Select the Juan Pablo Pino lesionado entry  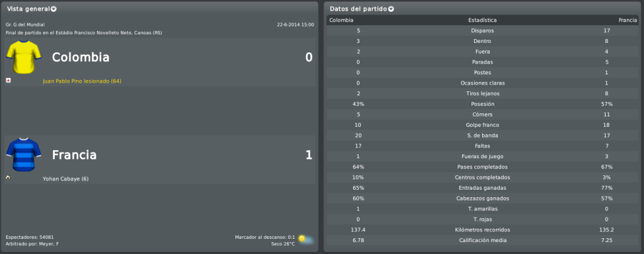(x=82, y=81)
